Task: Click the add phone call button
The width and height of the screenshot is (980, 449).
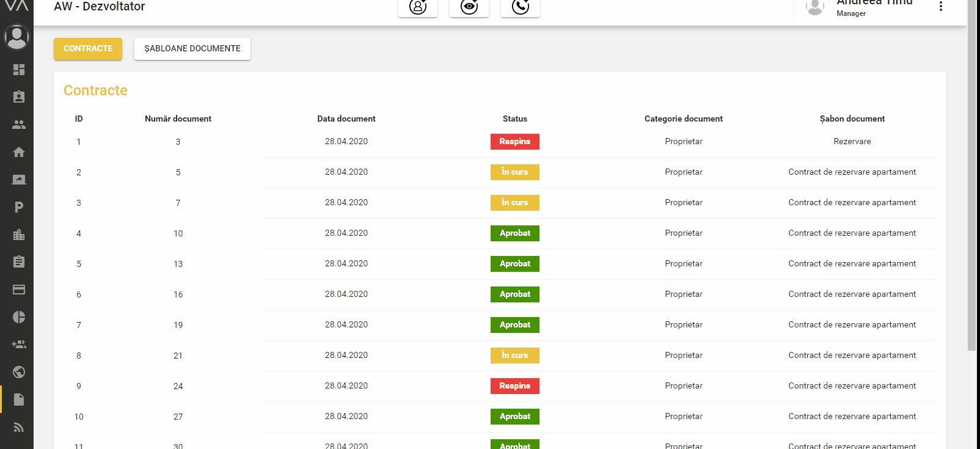Action: [x=521, y=7]
